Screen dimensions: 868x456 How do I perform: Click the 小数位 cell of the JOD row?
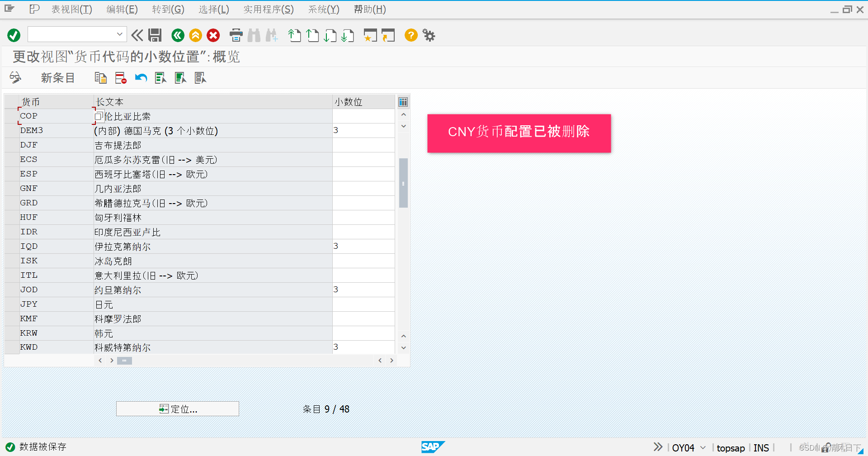coord(364,290)
